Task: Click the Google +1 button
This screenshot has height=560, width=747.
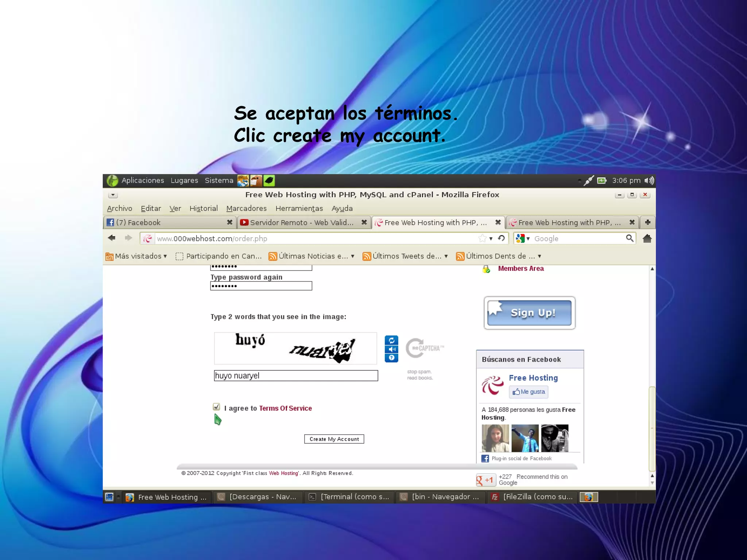Action: click(485, 480)
